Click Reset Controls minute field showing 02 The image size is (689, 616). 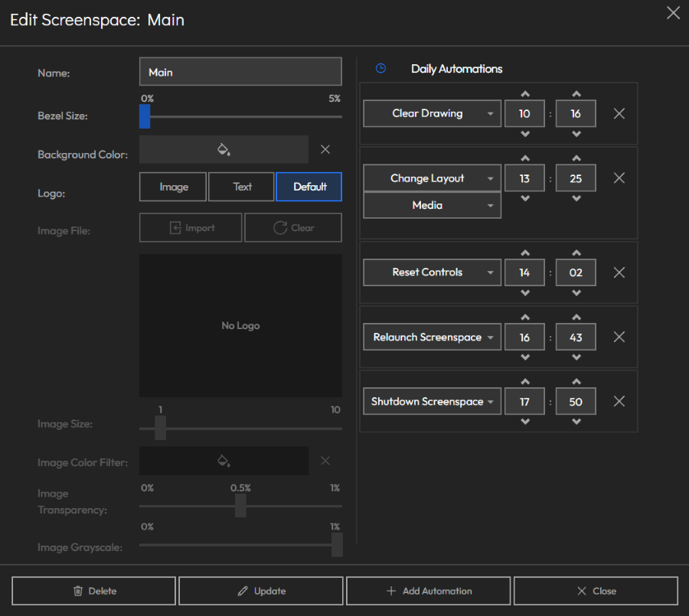pos(576,272)
